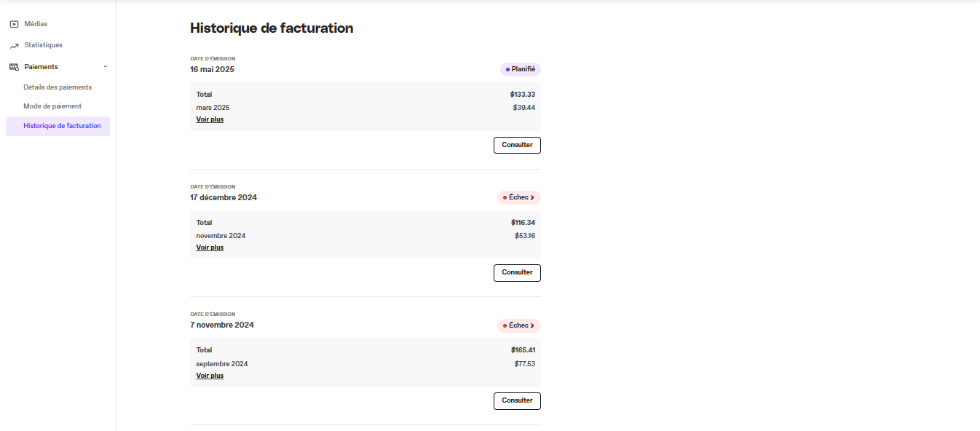Image resolution: width=980 pixels, height=431 pixels.
Task: Expand Échec status for 17 décembre 2024
Action: (519, 197)
